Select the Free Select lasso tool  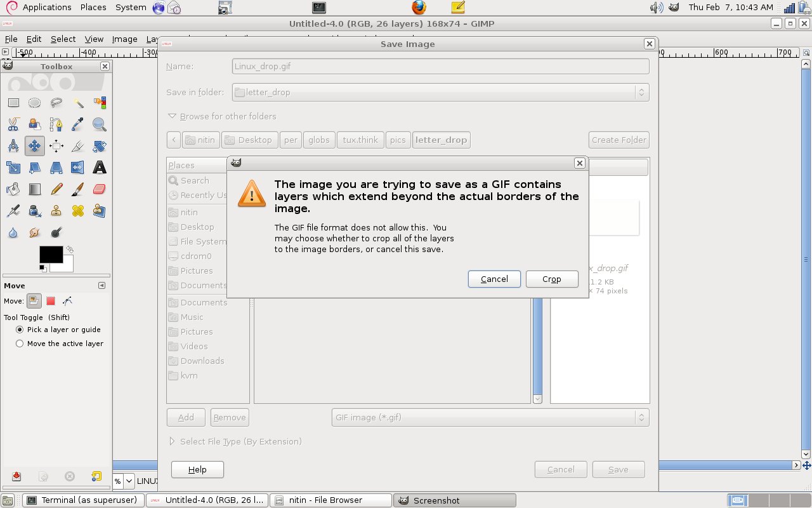(56, 103)
